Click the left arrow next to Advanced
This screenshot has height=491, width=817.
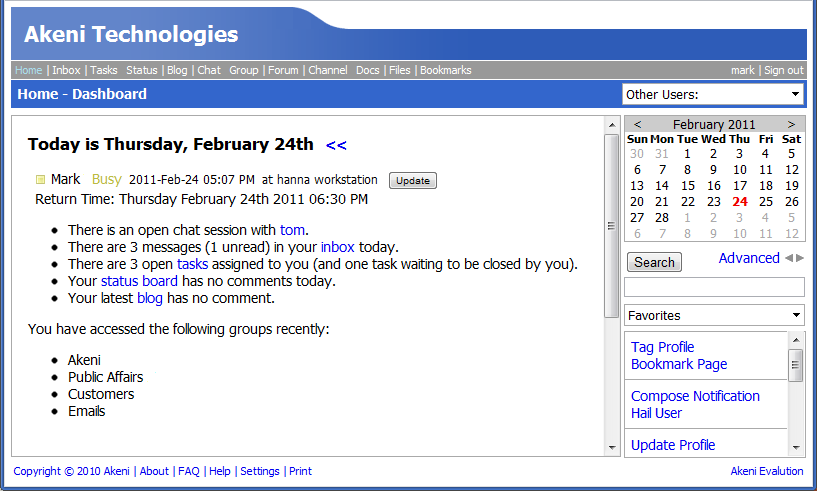[x=789, y=258]
